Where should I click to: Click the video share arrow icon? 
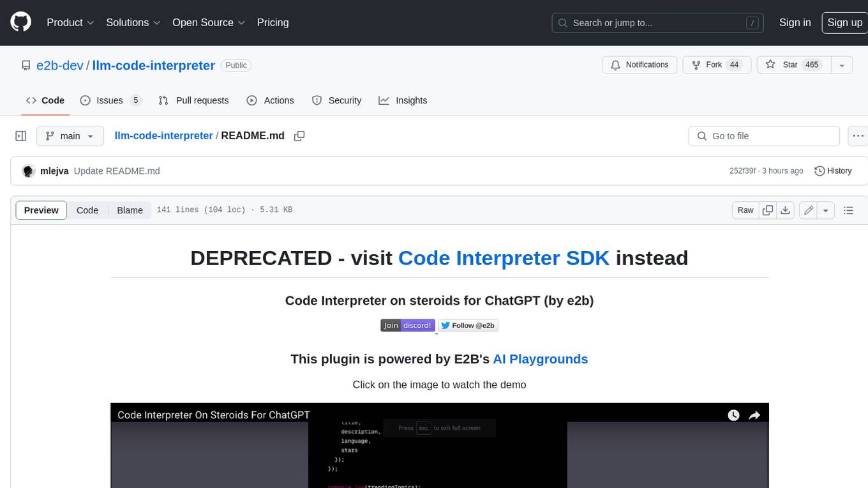pos(754,415)
